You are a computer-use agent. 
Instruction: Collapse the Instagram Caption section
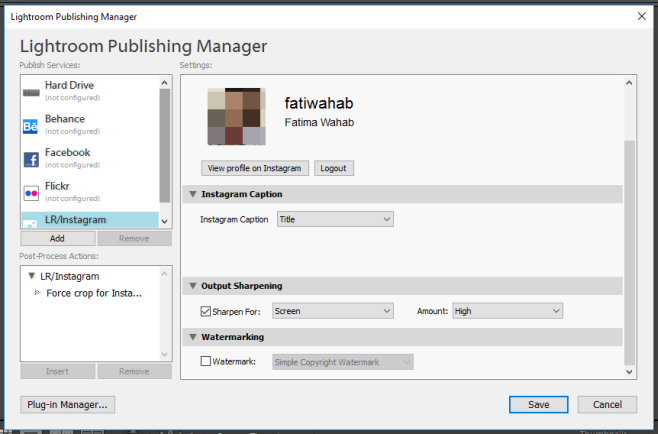click(x=193, y=194)
